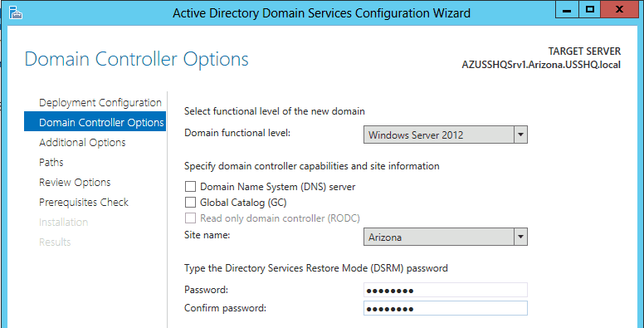This screenshot has height=328, width=644.
Task: Select the Windows Server 2012 combo box
Action: [445, 135]
